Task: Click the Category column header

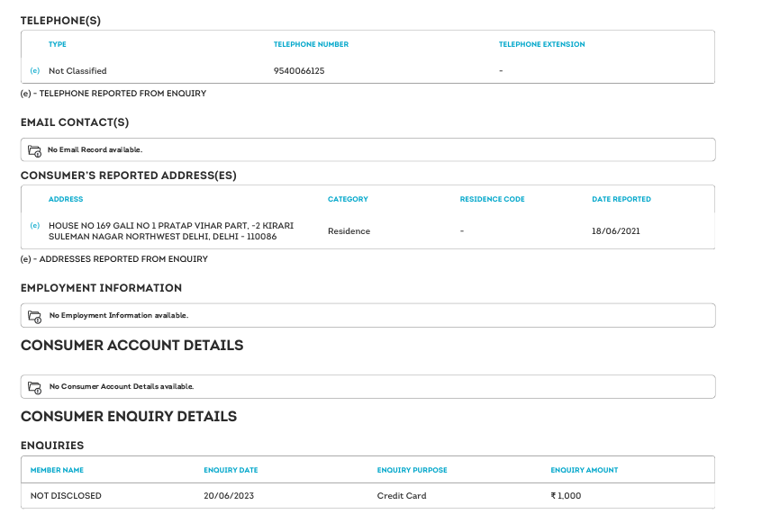Action: tap(348, 199)
